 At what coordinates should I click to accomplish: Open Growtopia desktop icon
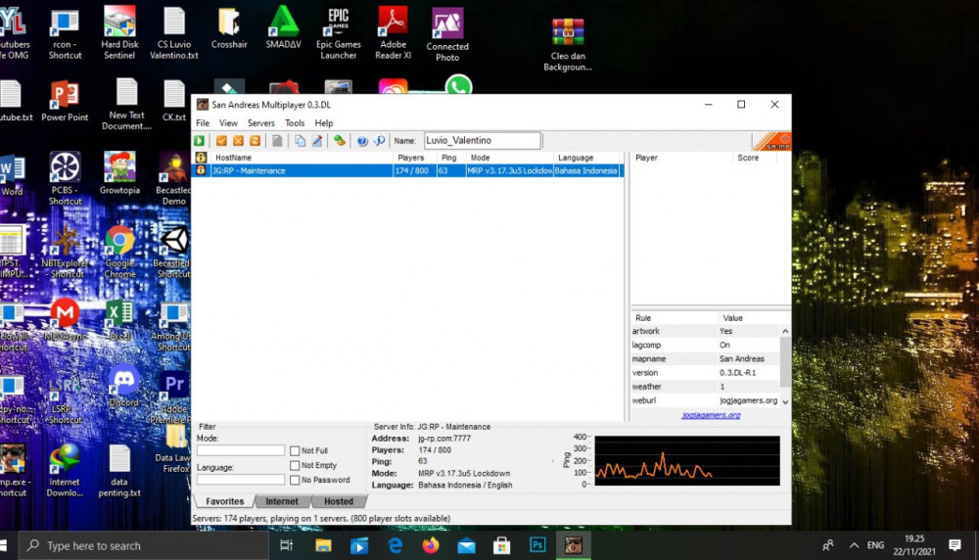119,173
